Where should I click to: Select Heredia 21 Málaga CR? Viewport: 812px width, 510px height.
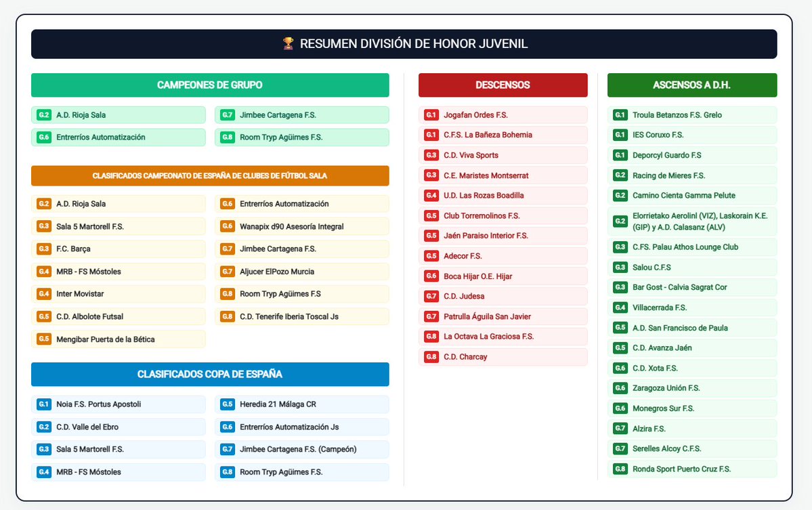[301, 404]
